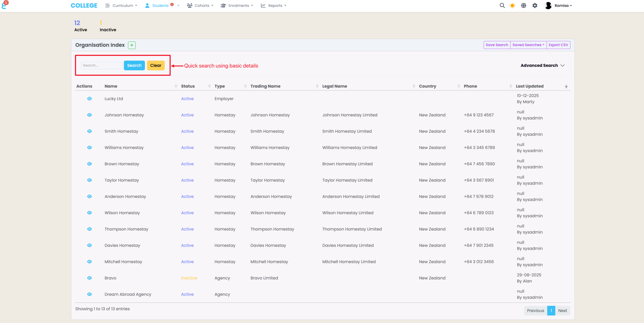Click the magnifier search icon in top bar
644x323 pixels.
502,6
